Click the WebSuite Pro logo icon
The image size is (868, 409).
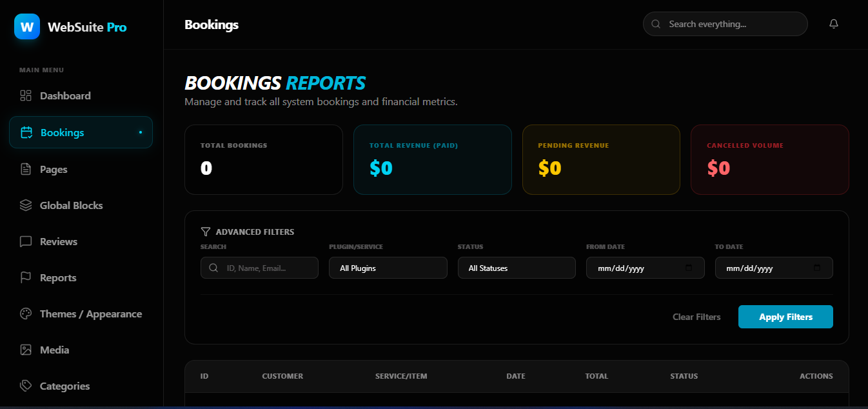[27, 27]
